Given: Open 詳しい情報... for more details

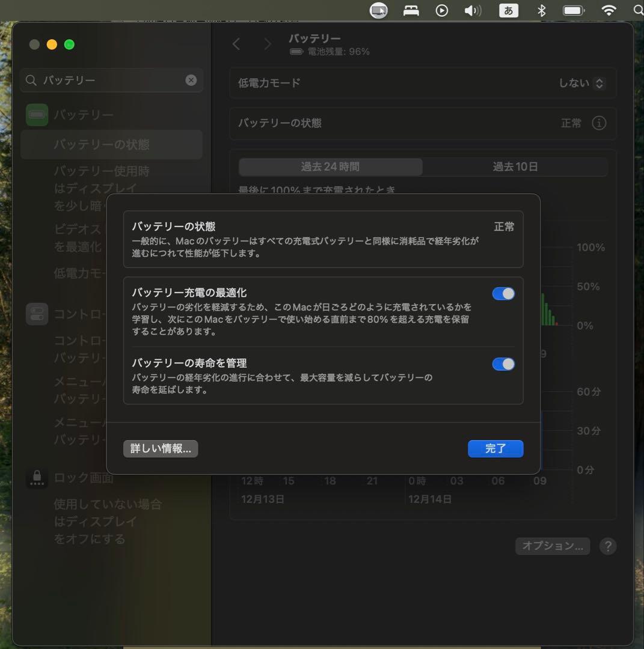Looking at the screenshot, I should tap(161, 448).
